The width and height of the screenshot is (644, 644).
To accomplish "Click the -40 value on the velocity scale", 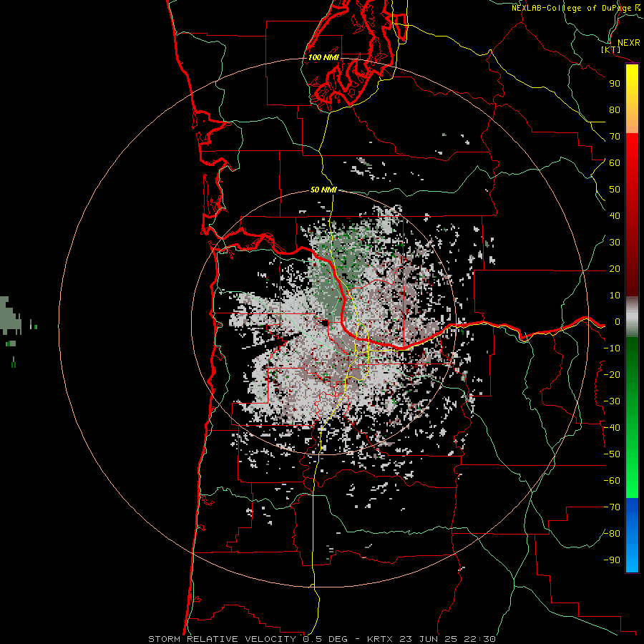I will coord(612,428).
